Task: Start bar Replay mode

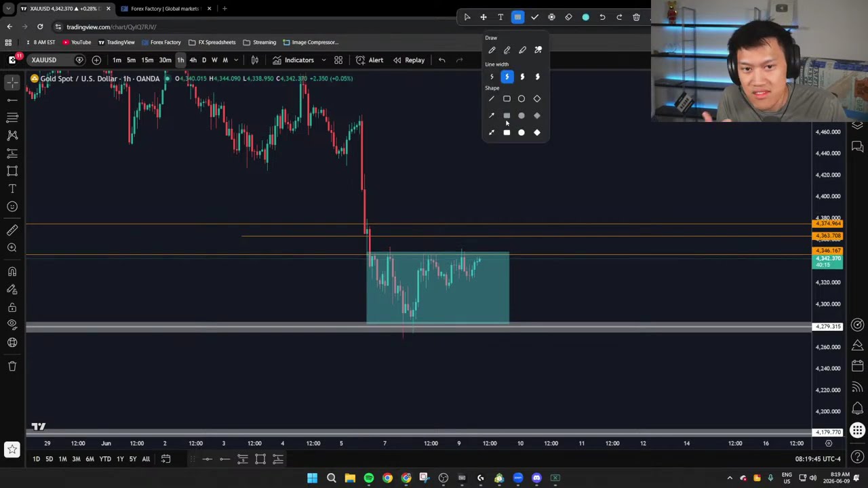Action: click(409, 60)
